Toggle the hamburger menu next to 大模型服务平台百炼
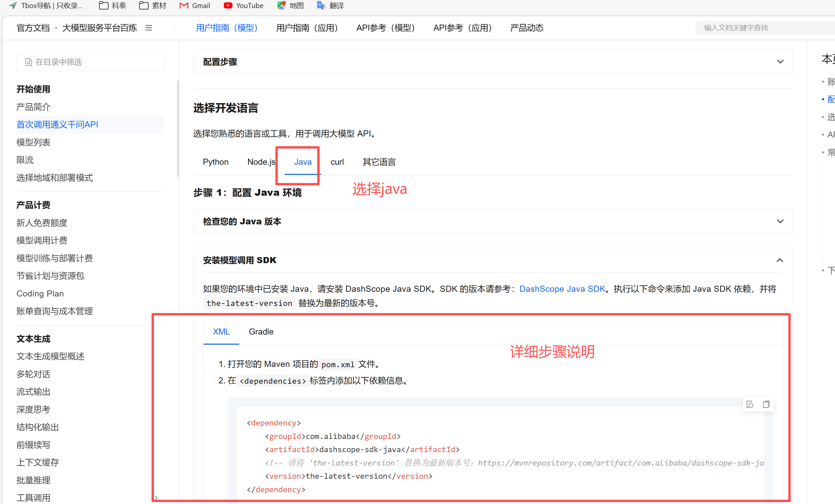Image resolution: width=835 pixels, height=504 pixels. [x=149, y=28]
